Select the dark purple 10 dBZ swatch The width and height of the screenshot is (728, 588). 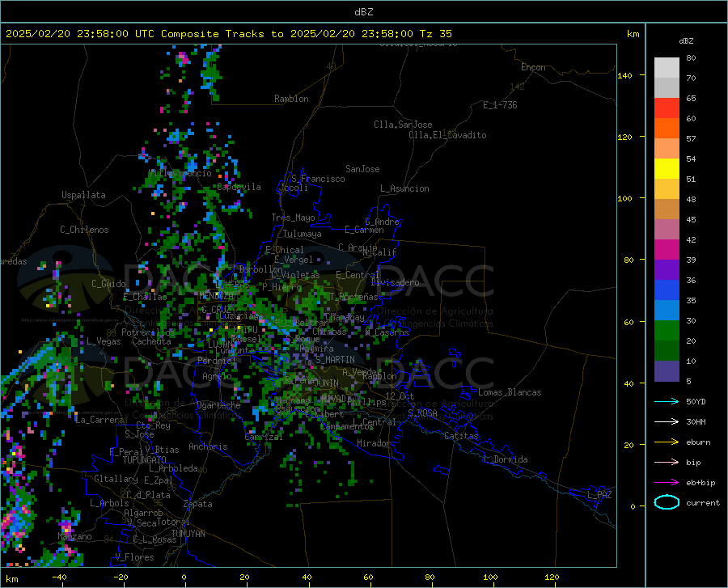[x=667, y=371]
